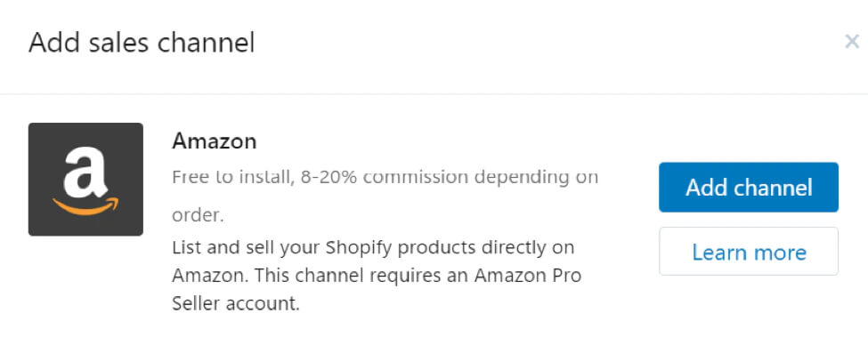This screenshot has width=868, height=337.
Task: Click the orange smile arrow in Amazon logo
Action: [x=85, y=206]
